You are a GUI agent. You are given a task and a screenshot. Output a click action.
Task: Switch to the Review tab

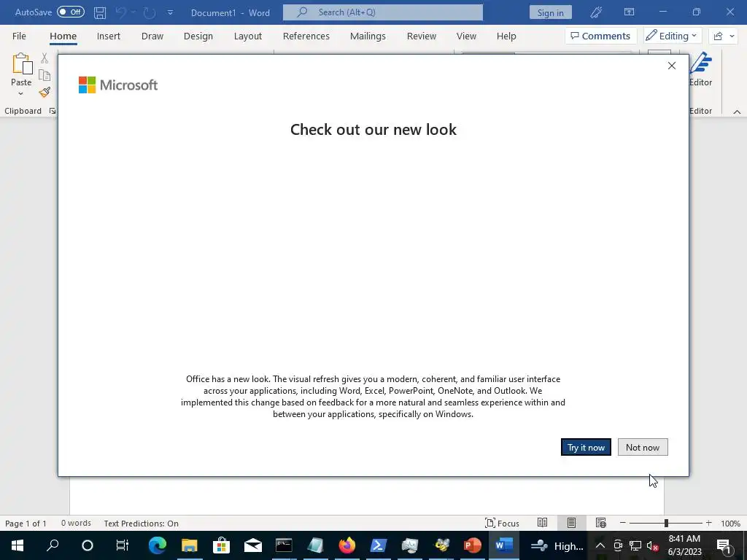[x=422, y=36]
